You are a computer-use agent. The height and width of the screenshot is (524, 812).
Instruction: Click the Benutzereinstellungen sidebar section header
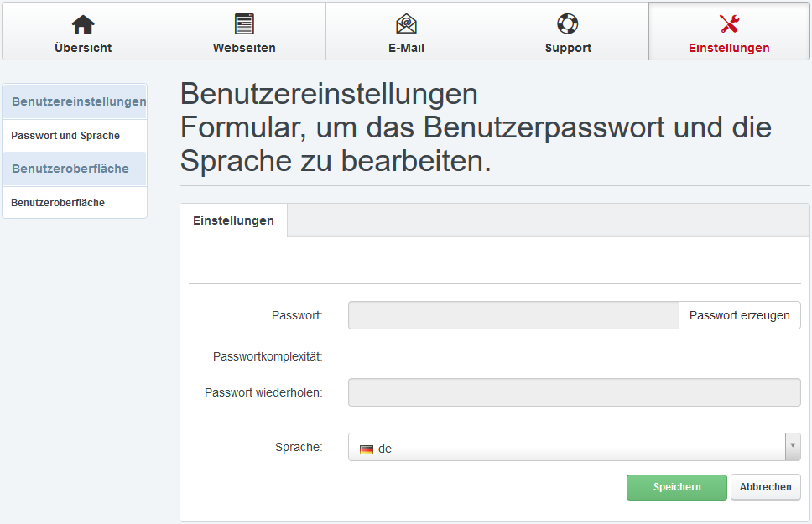(75, 101)
